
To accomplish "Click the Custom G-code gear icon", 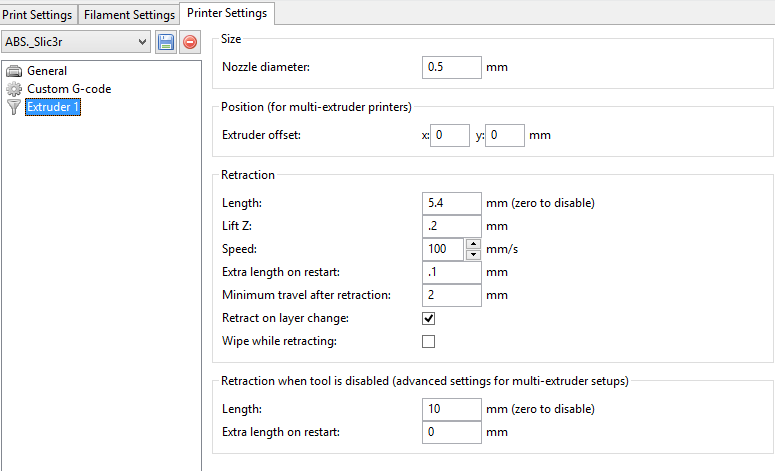I will (14, 89).
